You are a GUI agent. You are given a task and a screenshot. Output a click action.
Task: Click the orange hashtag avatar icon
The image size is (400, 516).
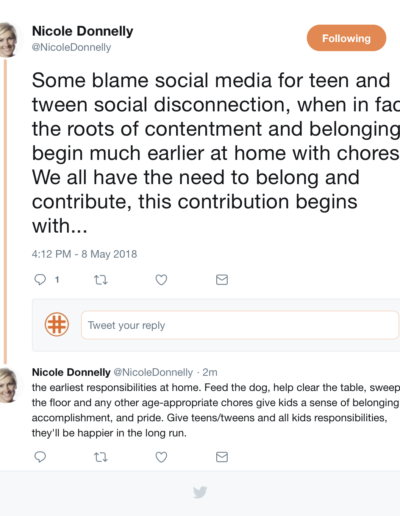click(x=57, y=324)
